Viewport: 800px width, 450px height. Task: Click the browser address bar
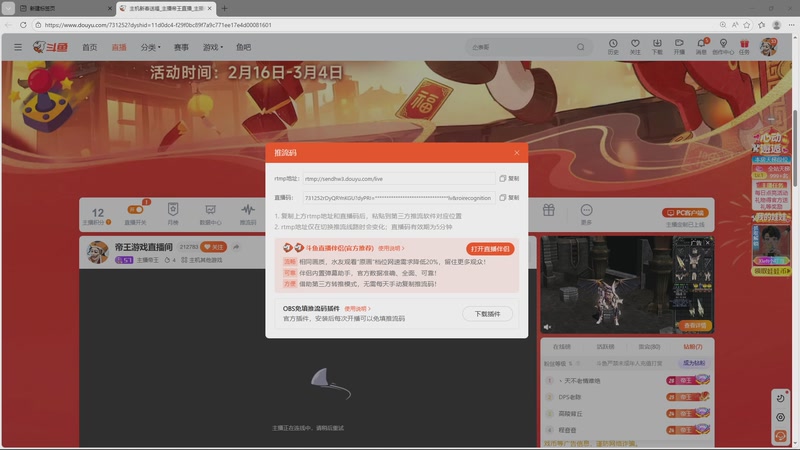(375, 24)
